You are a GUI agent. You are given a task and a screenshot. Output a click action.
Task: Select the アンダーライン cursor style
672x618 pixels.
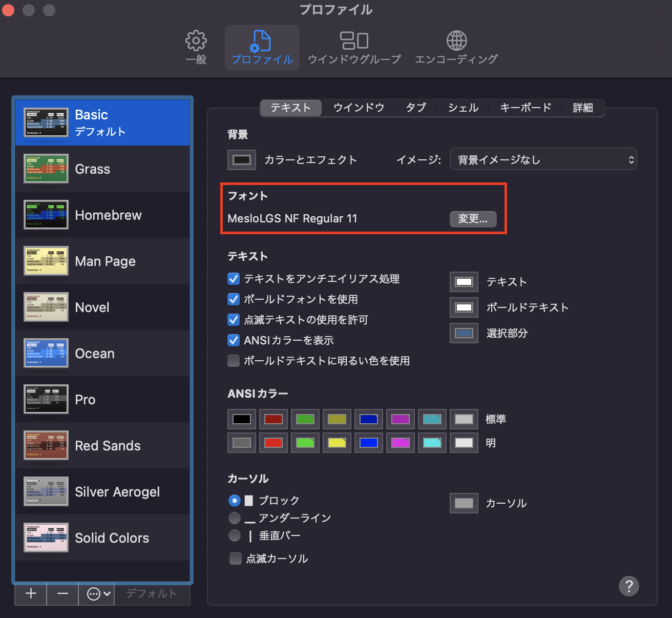[x=235, y=518]
